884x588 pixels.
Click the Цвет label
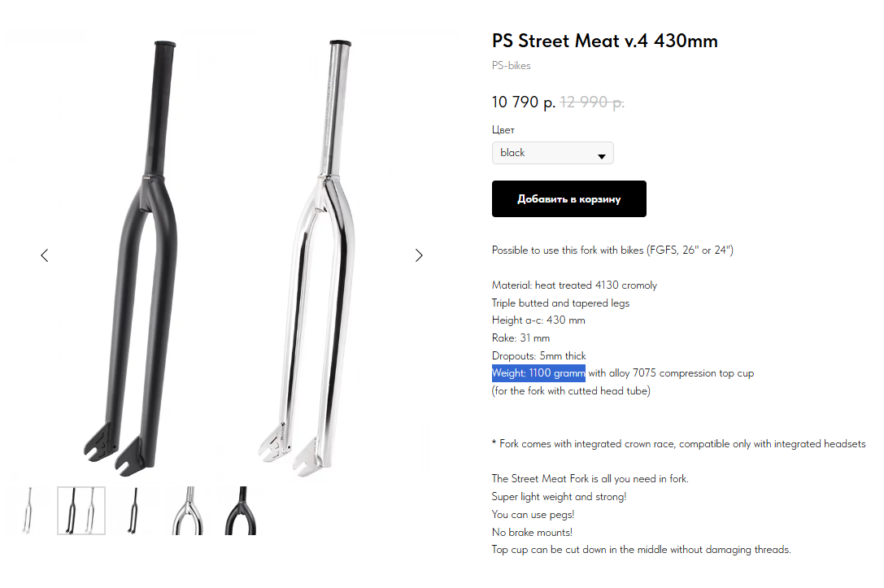pyautogui.click(x=503, y=129)
